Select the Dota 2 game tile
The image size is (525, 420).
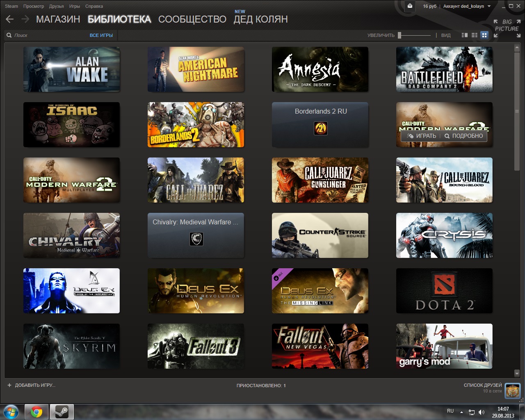point(444,291)
